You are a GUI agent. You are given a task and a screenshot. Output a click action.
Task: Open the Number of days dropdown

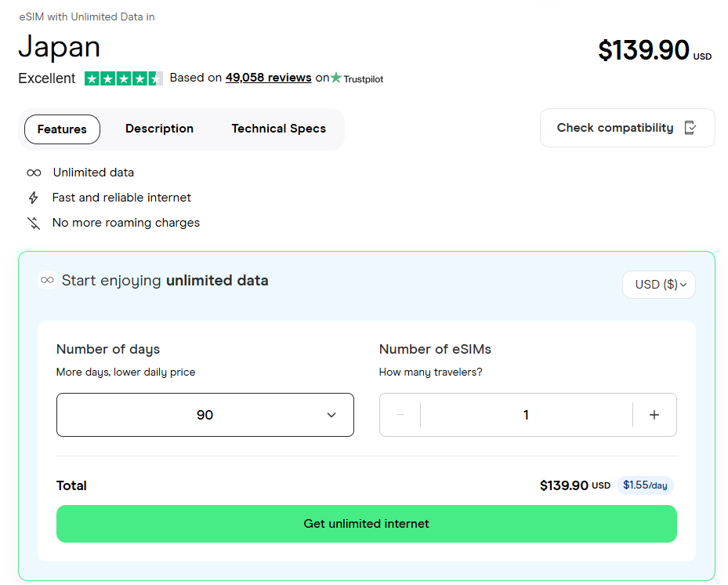[x=205, y=415]
